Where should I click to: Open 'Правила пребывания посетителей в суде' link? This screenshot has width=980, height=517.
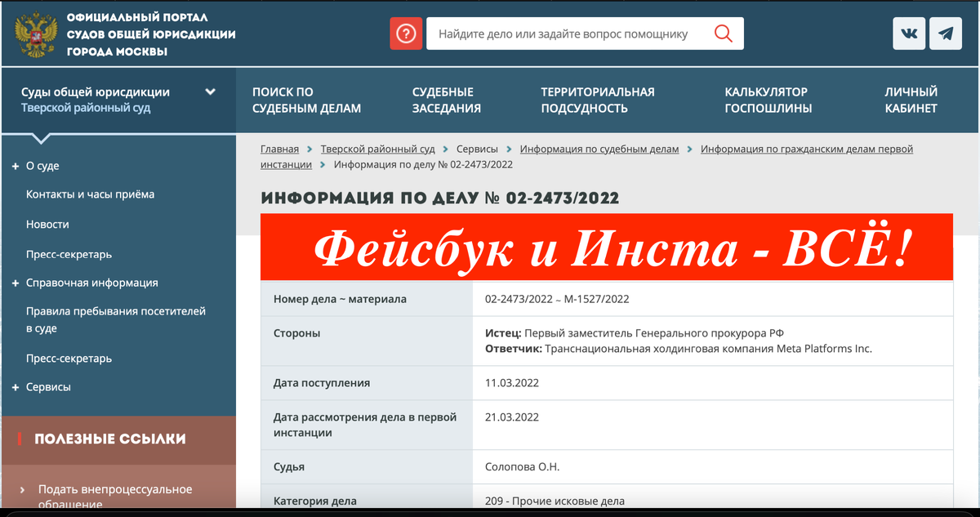click(x=116, y=319)
